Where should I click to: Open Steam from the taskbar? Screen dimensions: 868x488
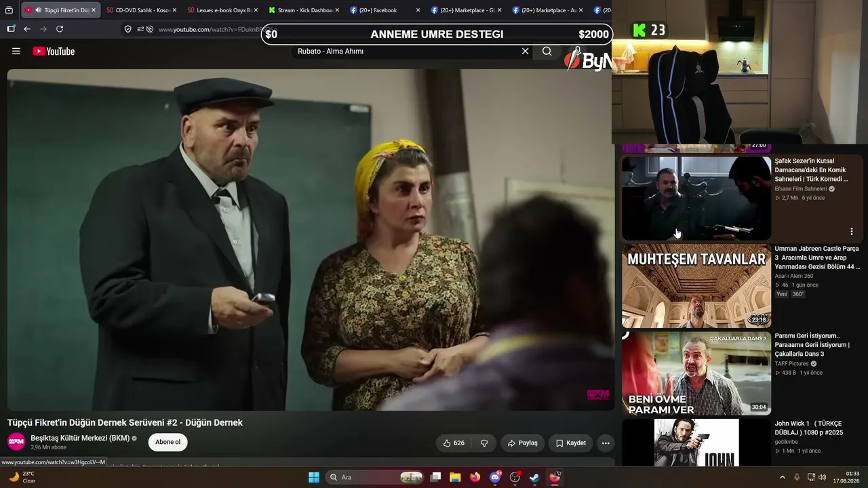tap(534, 477)
